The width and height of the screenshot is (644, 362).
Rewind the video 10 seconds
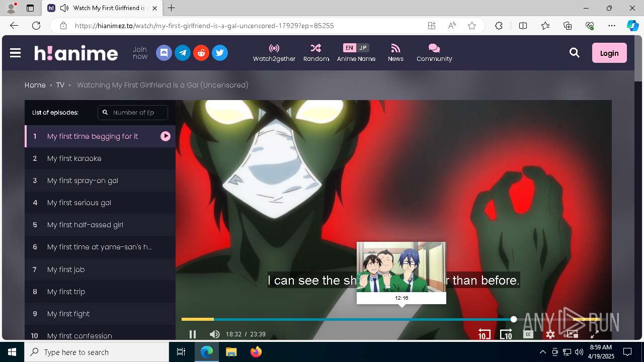[484, 334]
